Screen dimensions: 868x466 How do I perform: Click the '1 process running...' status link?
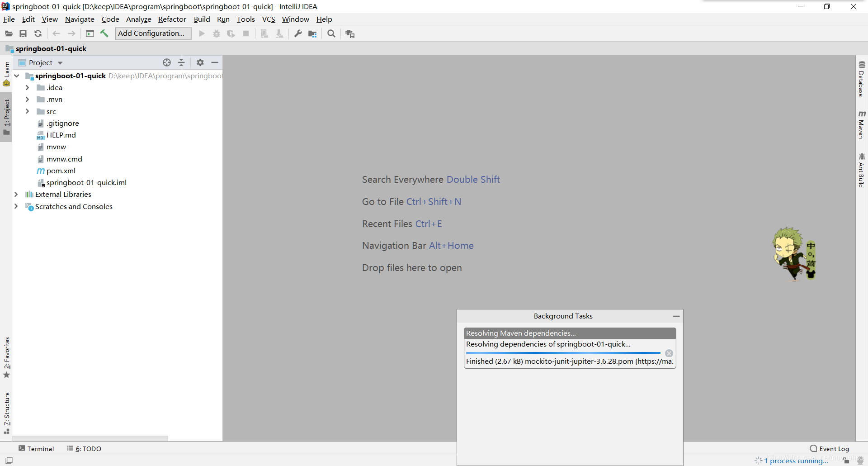[x=796, y=461]
